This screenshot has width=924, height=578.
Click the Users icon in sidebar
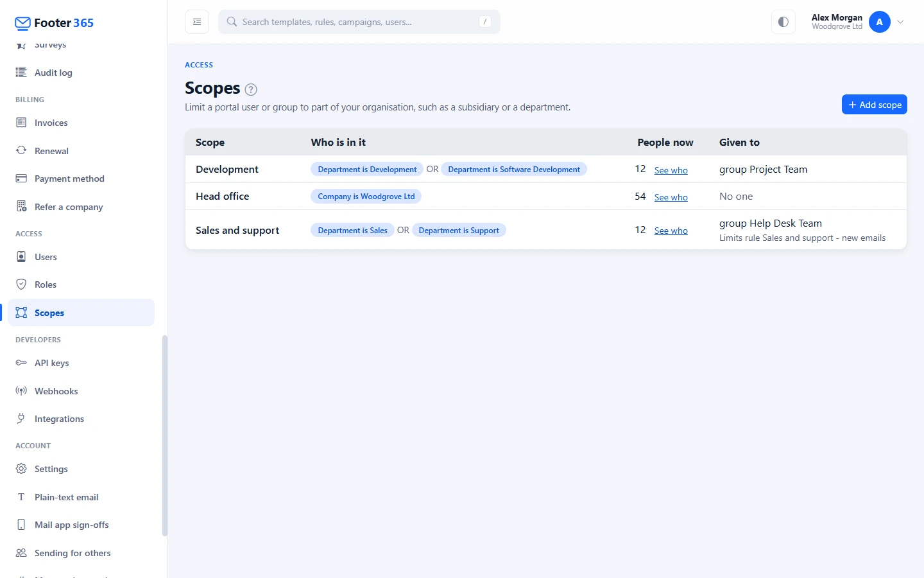(x=21, y=256)
